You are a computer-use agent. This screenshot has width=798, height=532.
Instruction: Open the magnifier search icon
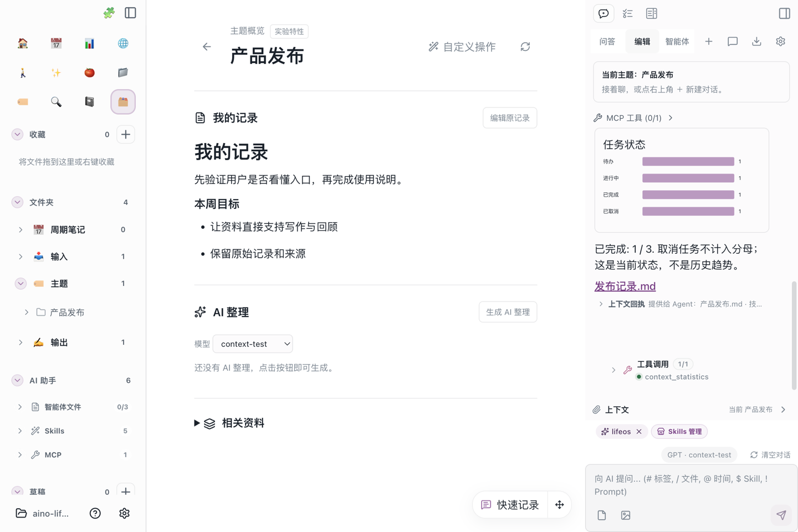(x=56, y=102)
